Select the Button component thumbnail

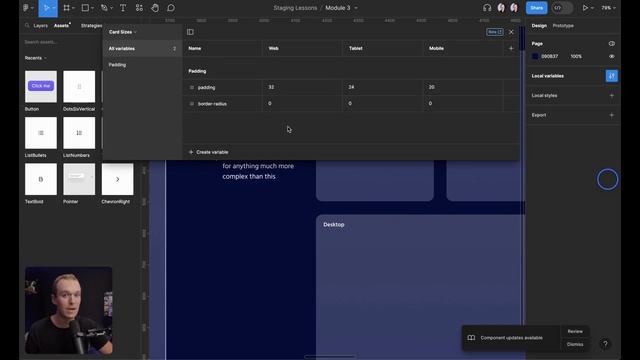(x=41, y=87)
